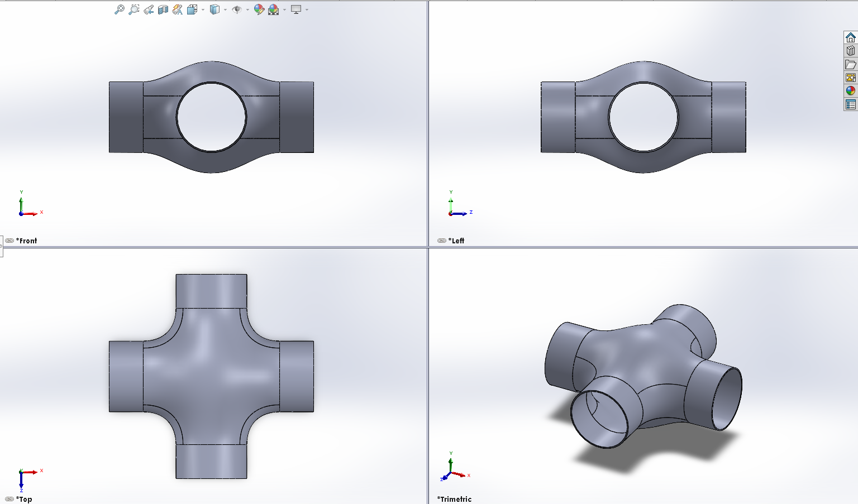Screen dimensions: 858x504
Task: Expand the View Orientation dropdown arrow
Action: [x=203, y=9]
